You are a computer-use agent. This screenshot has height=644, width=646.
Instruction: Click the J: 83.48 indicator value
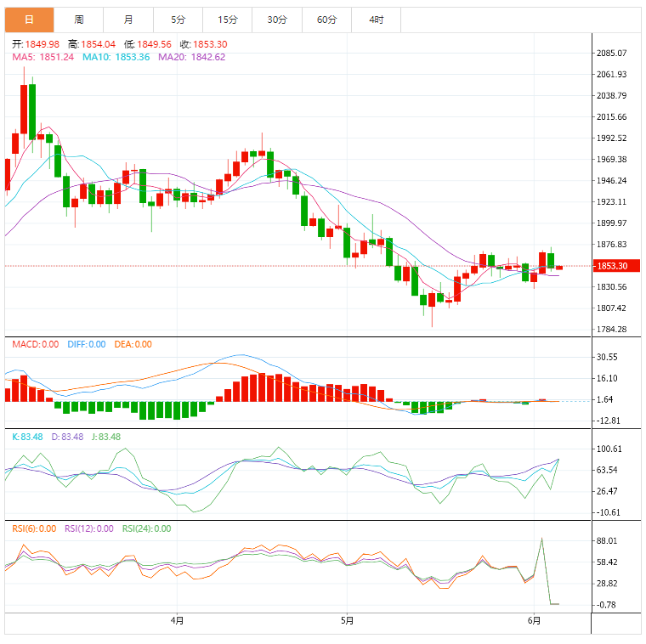[x=106, y=437]
